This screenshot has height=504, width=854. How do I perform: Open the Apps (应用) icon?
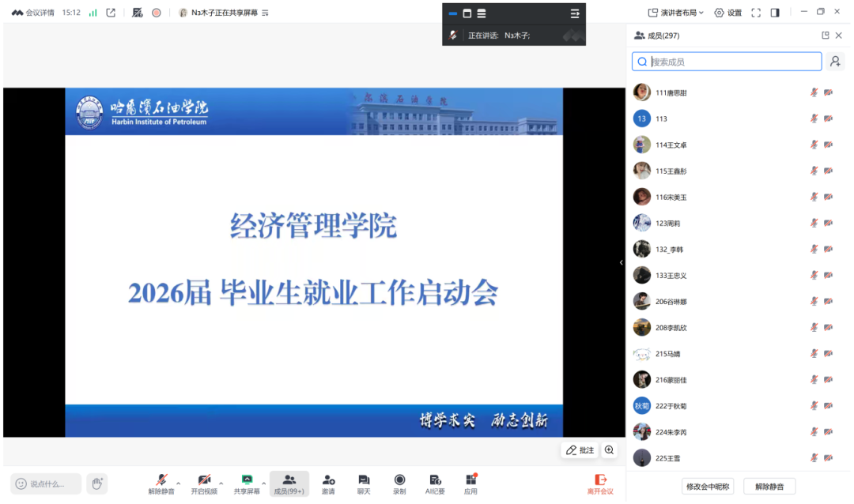(470, 483)
